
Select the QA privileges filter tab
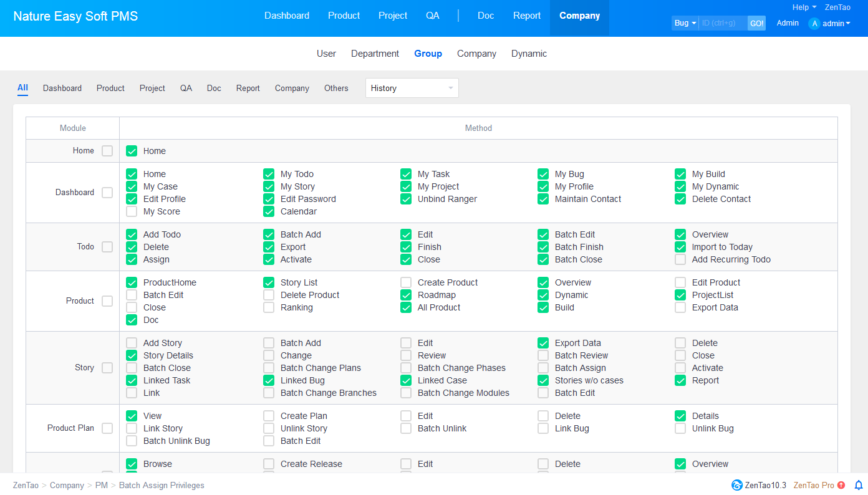click(186, 88)
